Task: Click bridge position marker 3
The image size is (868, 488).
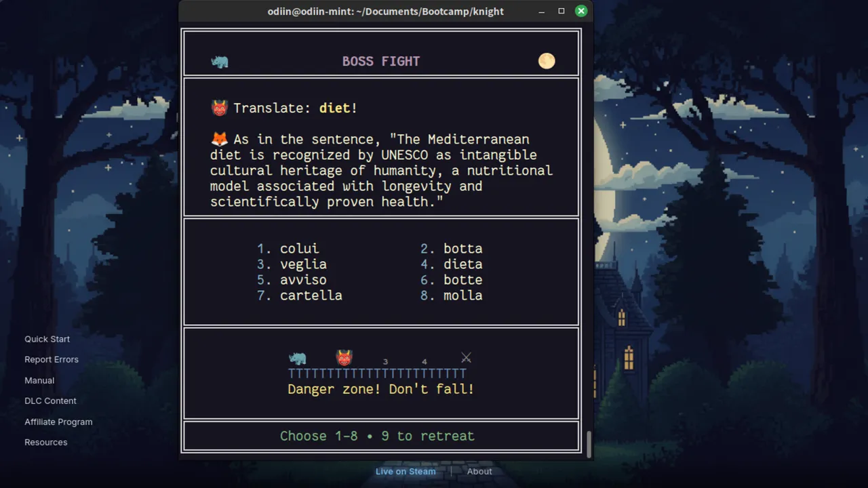Action: [x=385, y=362]
